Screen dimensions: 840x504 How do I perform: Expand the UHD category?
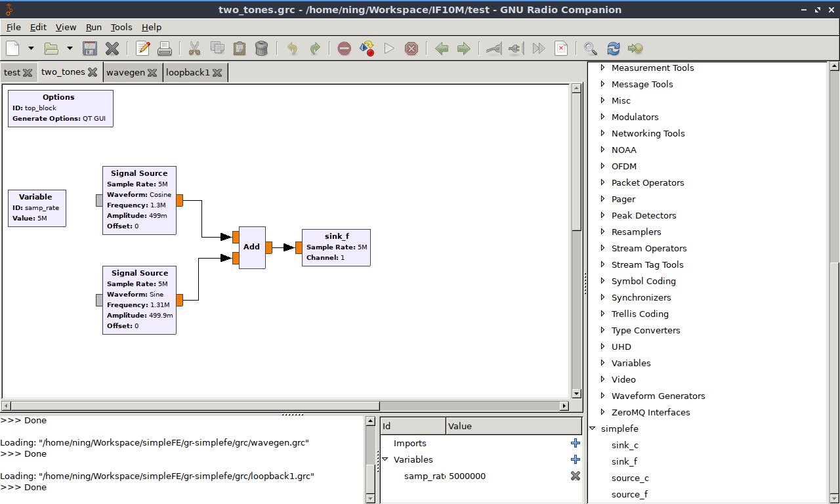602,346
